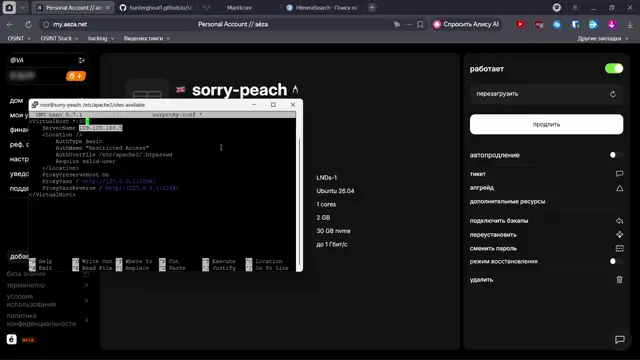The image size is (640, 360).
Task: Click the перезагрузить restart icon
Action: (613, 94)
